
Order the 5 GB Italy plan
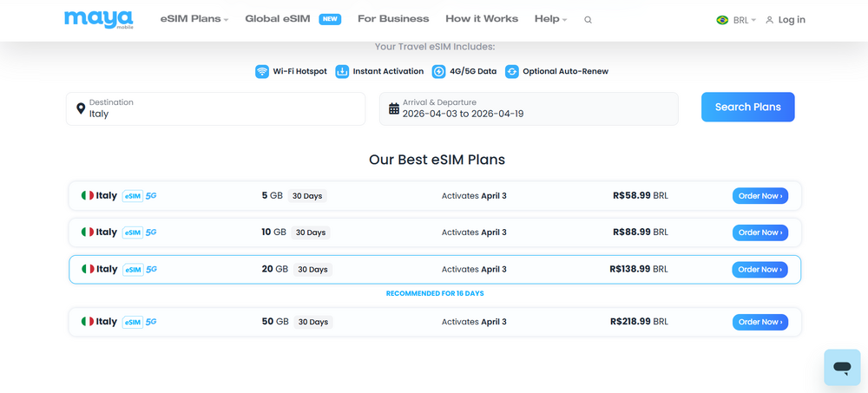pyautogui.click(x=759, y=196)
